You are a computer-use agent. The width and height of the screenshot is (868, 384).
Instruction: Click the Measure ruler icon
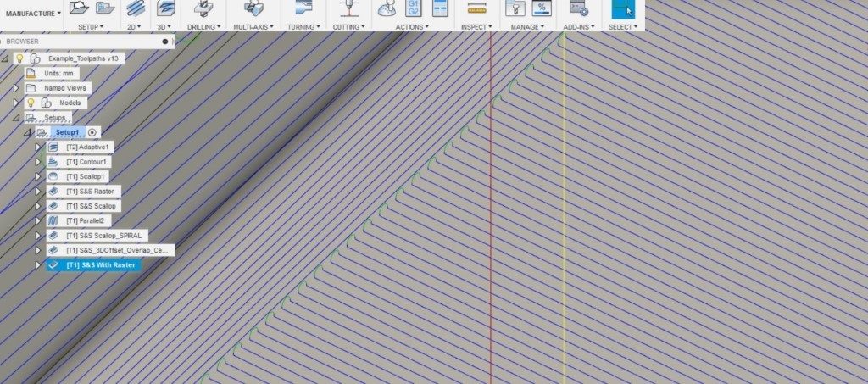tap(476, 8)
